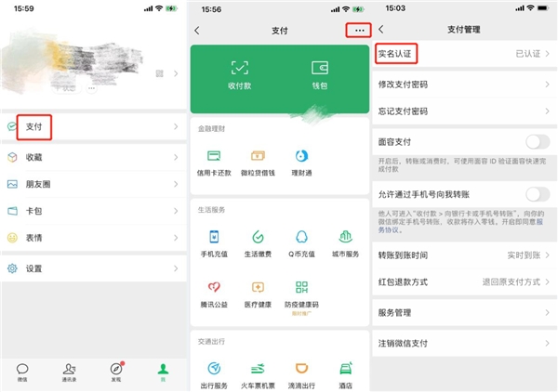Select the 我 profile tab
Viewport: 558px width, 392px height.
pyautogui.click(x=163, y=372)
